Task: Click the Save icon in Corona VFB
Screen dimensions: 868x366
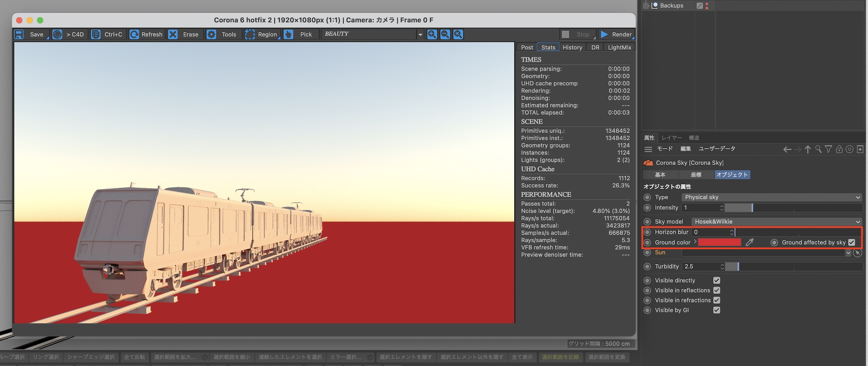Action: tap(19, 34)
